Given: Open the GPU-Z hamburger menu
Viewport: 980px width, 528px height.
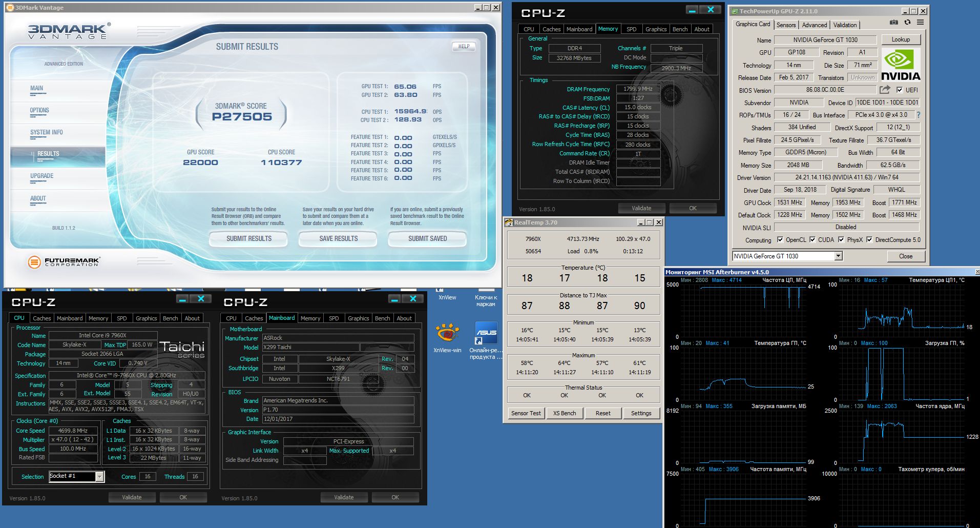Looking at the screenshot, I should [920, 23].
